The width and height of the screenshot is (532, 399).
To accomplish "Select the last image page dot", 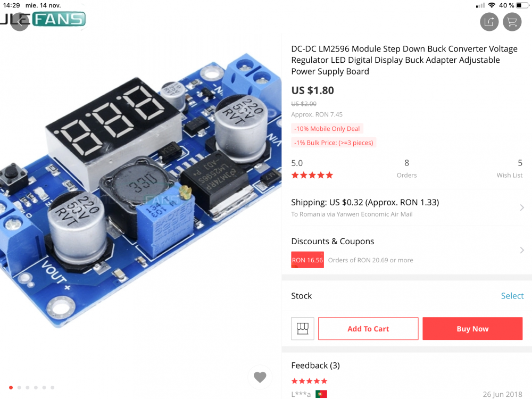I will point(52,387).
